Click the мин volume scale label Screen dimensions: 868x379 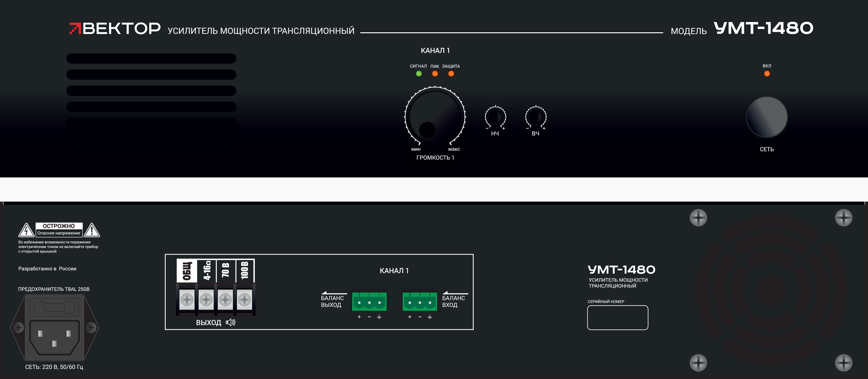pos(416,149)
